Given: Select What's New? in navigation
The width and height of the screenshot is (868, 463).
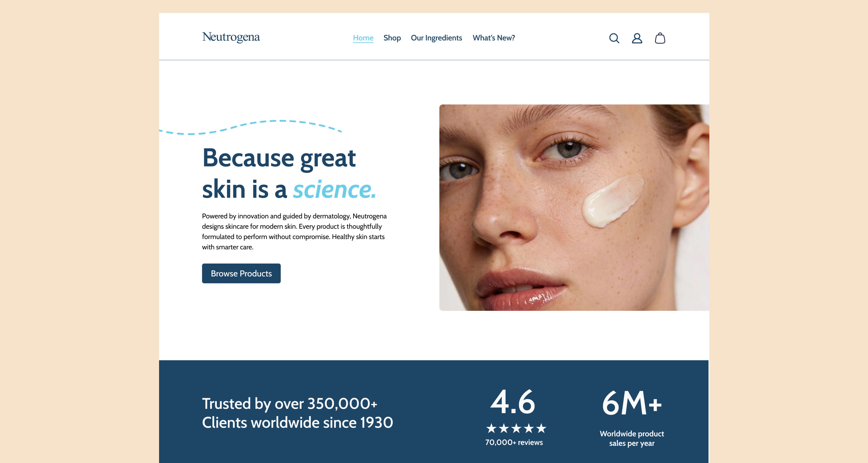Looking at the screenshot, I should tap(494, 38).
